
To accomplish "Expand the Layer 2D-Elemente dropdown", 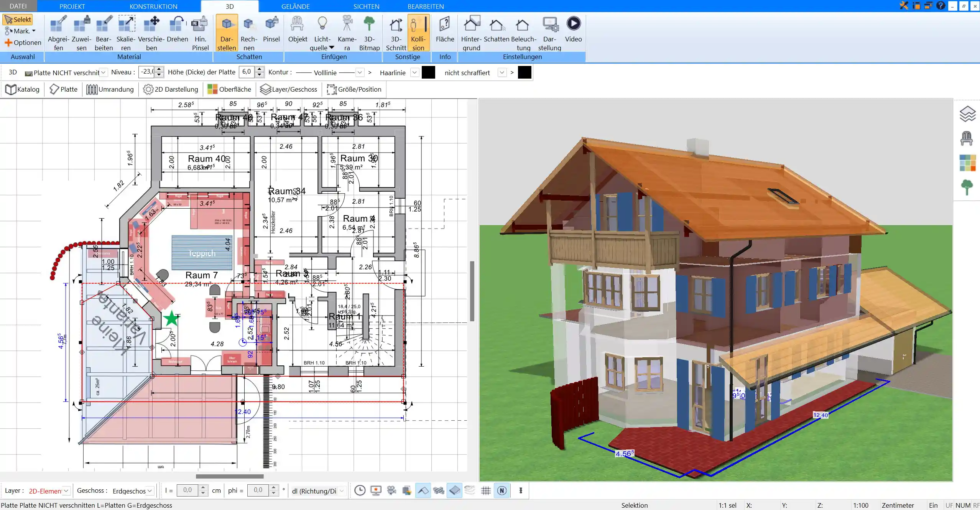I will tap(66, 491).
